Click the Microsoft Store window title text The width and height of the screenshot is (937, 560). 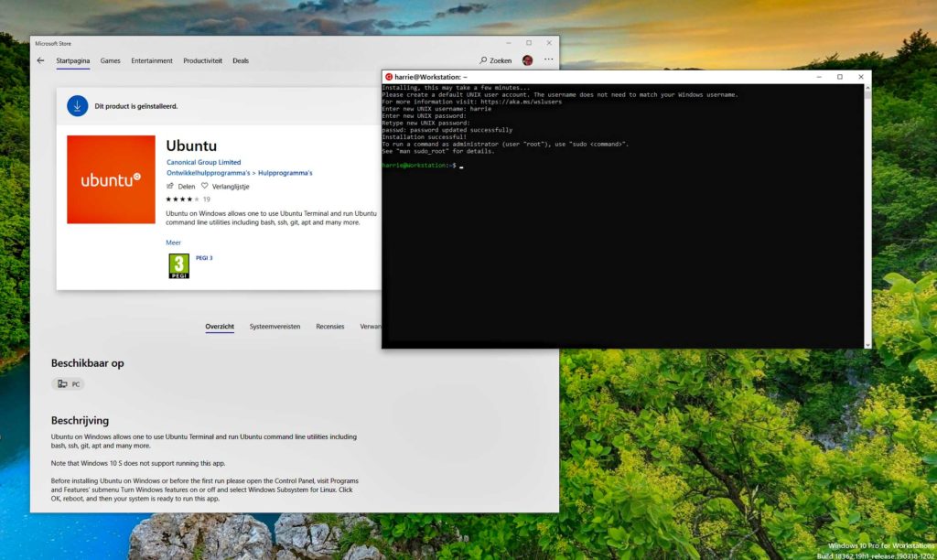pyautogui.click(x=53, y=44)
